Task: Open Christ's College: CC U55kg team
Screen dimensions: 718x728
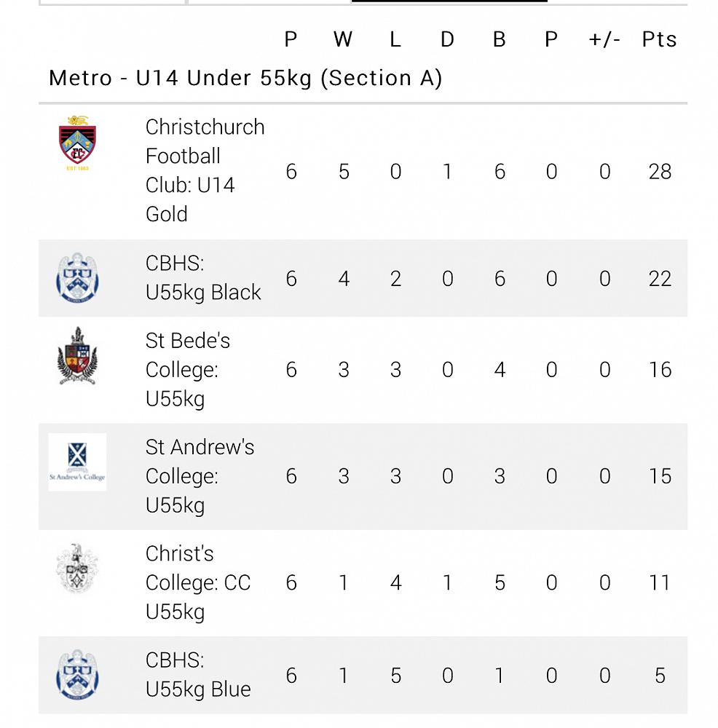Action: click(x=197, y=582)
